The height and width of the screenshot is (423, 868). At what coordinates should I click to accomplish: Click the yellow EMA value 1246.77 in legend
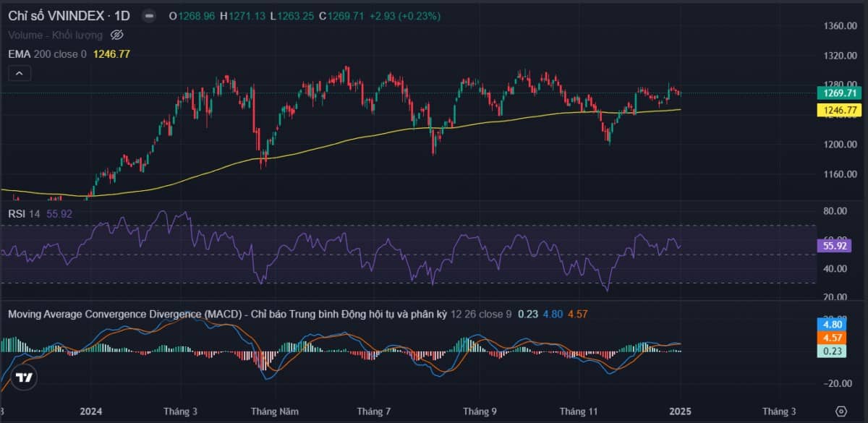(x=111, y=54)
